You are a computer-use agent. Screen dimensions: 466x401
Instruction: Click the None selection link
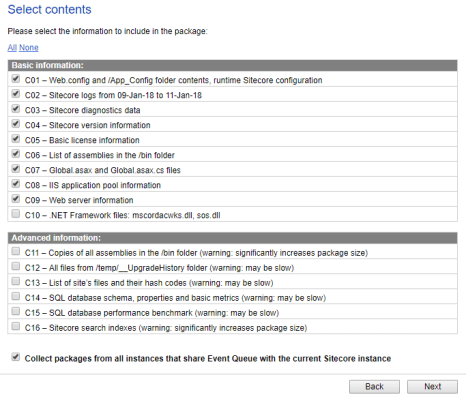coord(29,48)
